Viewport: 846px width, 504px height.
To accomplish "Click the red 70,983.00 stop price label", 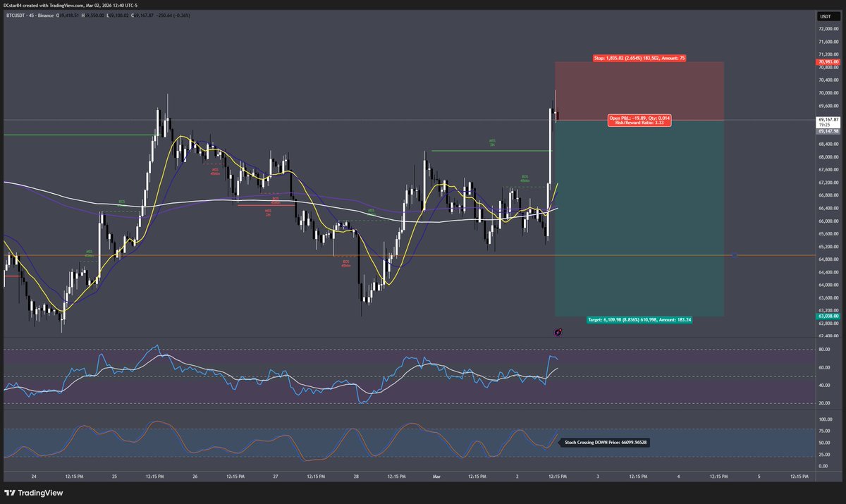I will tap(828, 62).
